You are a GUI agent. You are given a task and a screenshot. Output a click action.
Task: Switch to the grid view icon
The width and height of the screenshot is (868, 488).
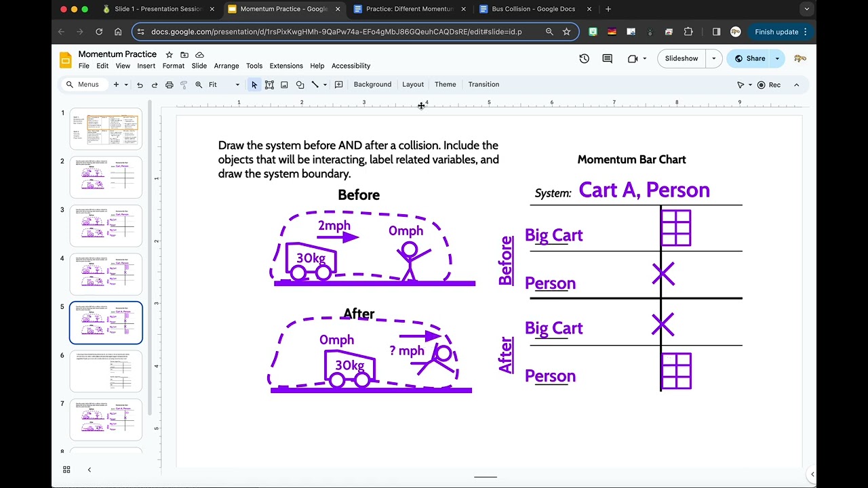coord(66,470)
